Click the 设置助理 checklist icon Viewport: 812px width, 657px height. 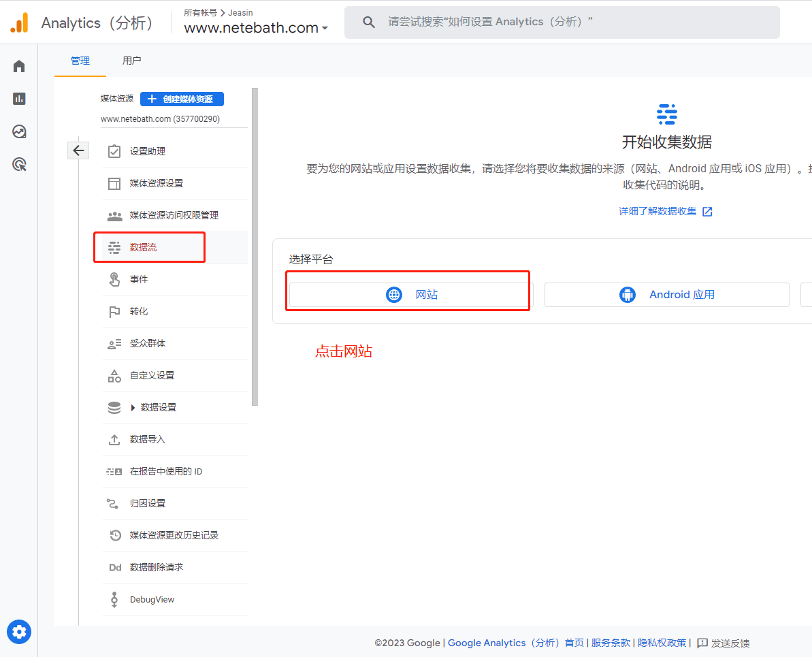tap(114, 151)
